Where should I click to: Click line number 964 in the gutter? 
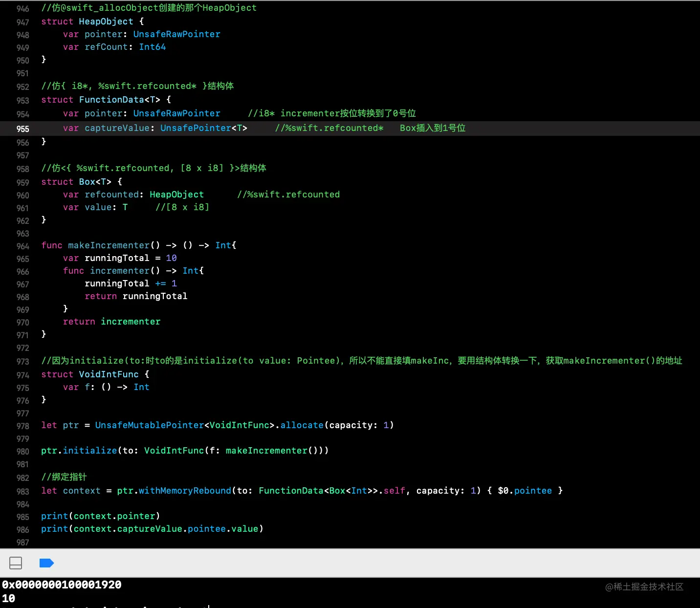click(x=22, y=246)
